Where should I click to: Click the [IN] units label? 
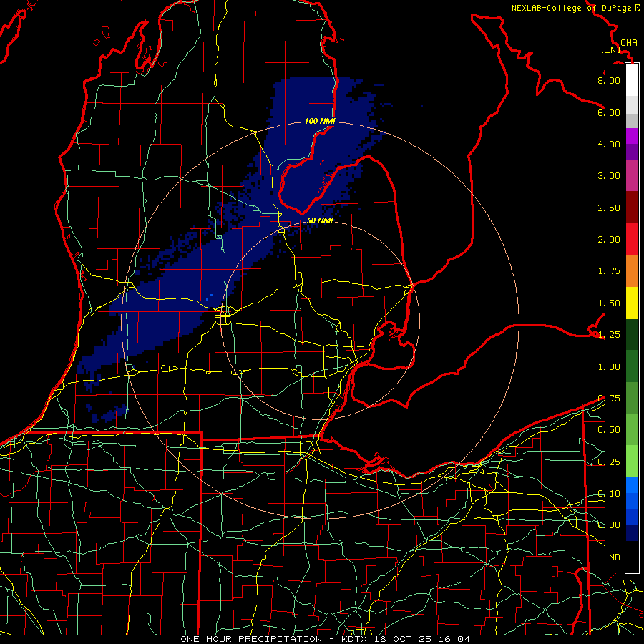tap(611, 49)
